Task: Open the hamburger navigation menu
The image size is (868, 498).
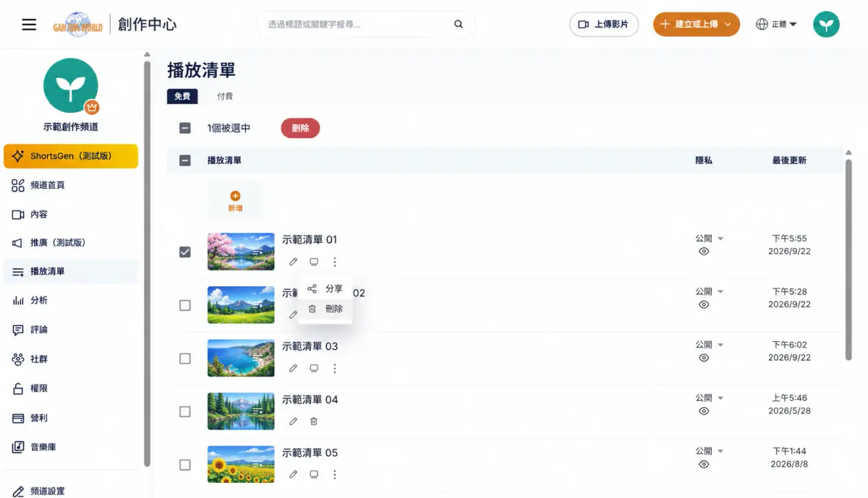Action: (29, 25)
